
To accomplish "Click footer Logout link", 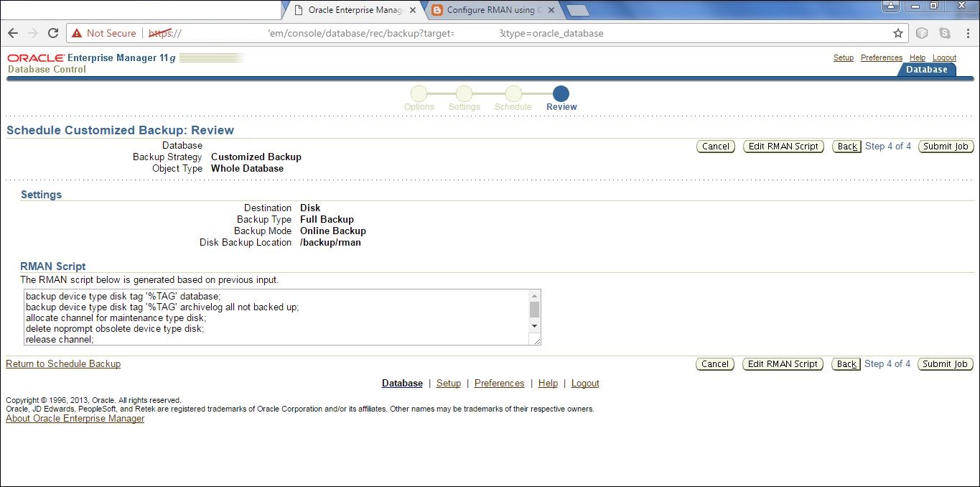I will 585,384.
